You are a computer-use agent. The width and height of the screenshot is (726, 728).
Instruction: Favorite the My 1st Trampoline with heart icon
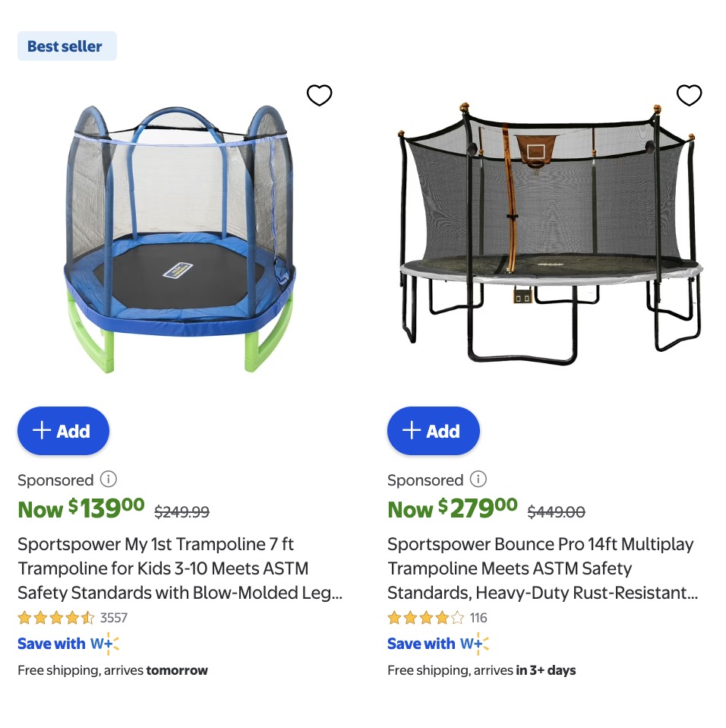click(319, 96)
